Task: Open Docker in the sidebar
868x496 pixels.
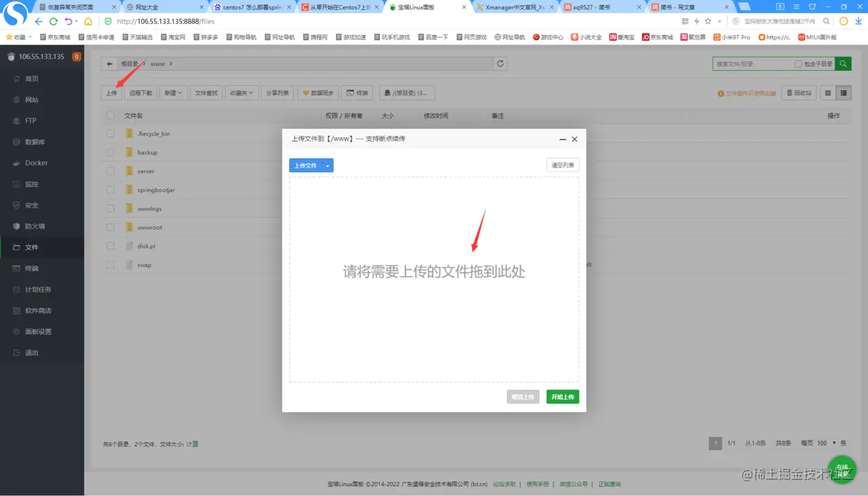Action: 36,163
